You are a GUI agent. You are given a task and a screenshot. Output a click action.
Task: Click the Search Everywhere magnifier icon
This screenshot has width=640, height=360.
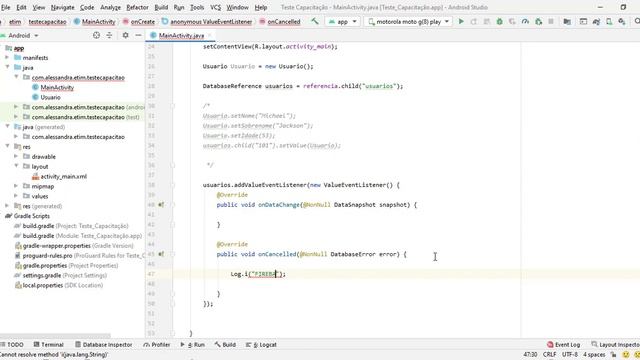tap(637, 21)
